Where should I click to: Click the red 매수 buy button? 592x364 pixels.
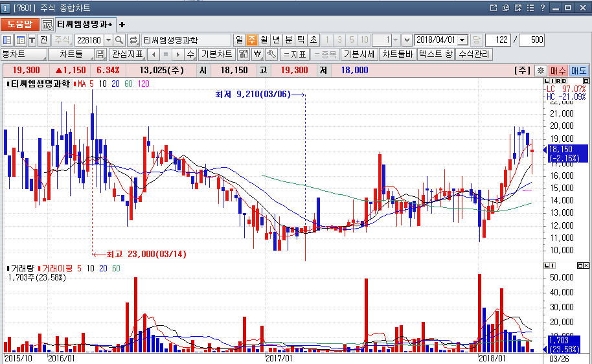pyautogui.click(x=558, y=71)
